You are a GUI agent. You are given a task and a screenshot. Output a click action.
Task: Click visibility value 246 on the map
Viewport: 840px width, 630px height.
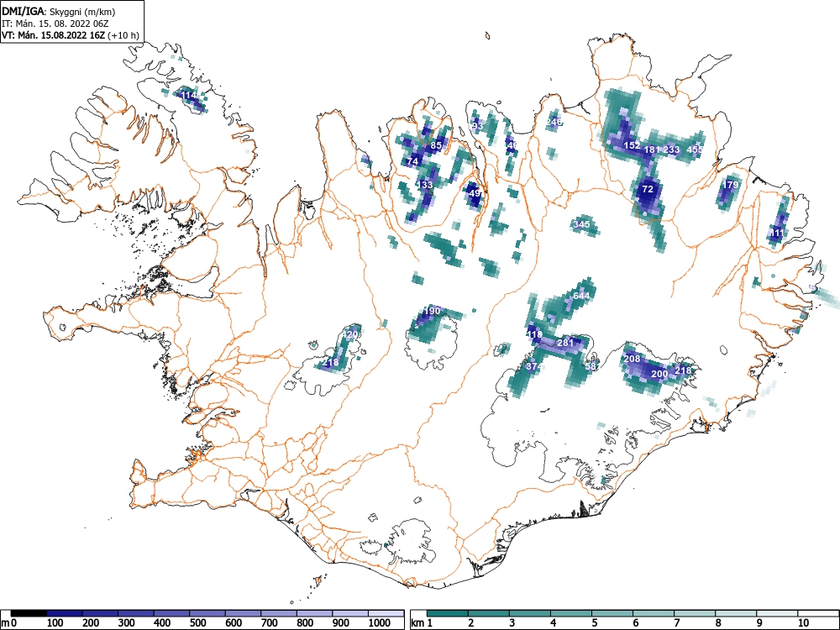pyautogui.click(x=554, y=122)
